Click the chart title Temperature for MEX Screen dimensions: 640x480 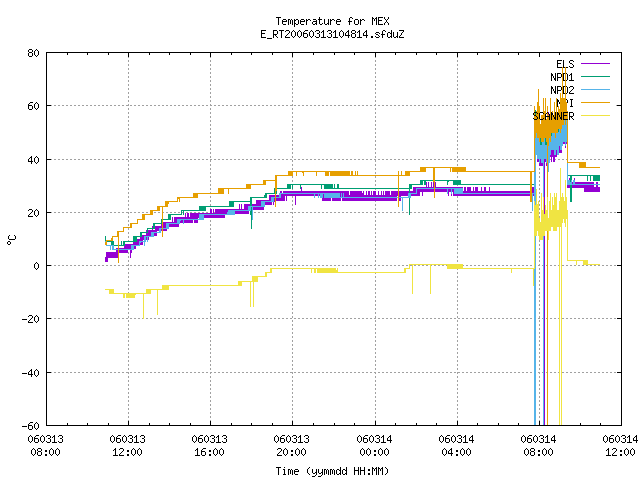[x=332, y=21]
